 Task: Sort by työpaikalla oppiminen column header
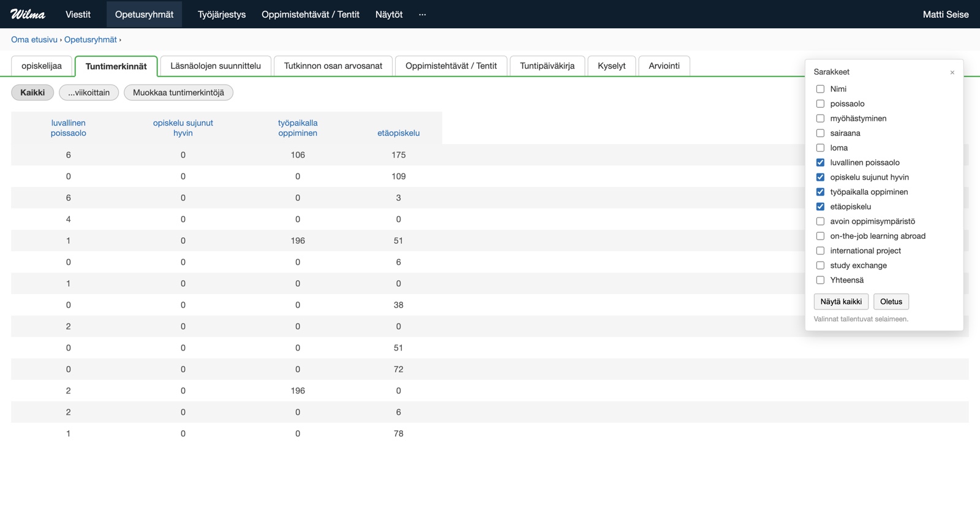(298, 127)
